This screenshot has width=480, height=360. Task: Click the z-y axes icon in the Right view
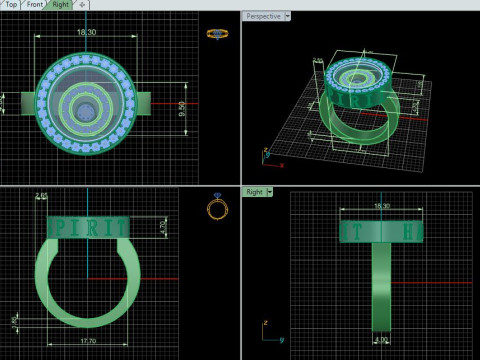click(x=273, y=332)
